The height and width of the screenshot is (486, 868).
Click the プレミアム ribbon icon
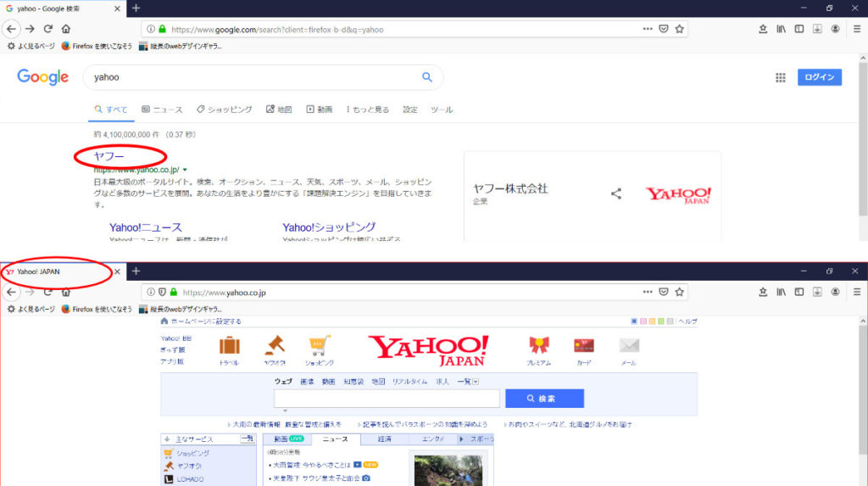(x=538, y=346)
